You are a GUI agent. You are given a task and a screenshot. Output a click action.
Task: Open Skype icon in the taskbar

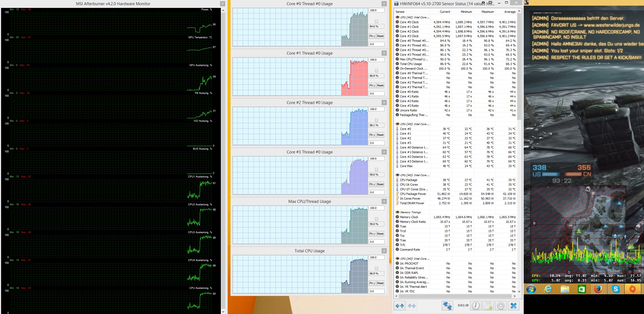(x=616, y=289)
